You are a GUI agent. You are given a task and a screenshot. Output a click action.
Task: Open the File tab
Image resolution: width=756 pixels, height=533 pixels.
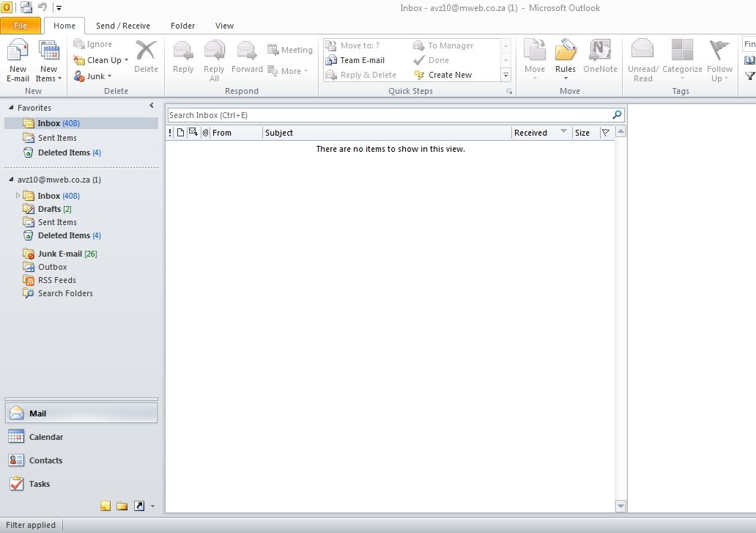21,26
